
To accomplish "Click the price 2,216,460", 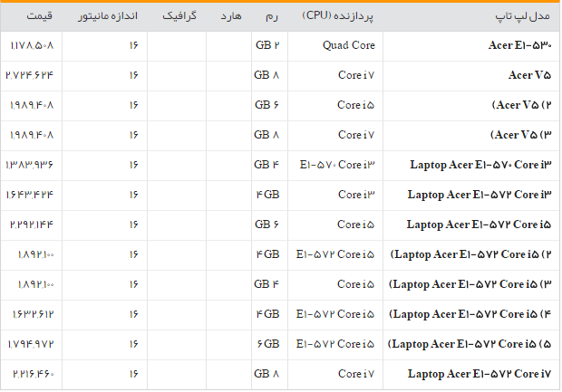I will point(34,374).
